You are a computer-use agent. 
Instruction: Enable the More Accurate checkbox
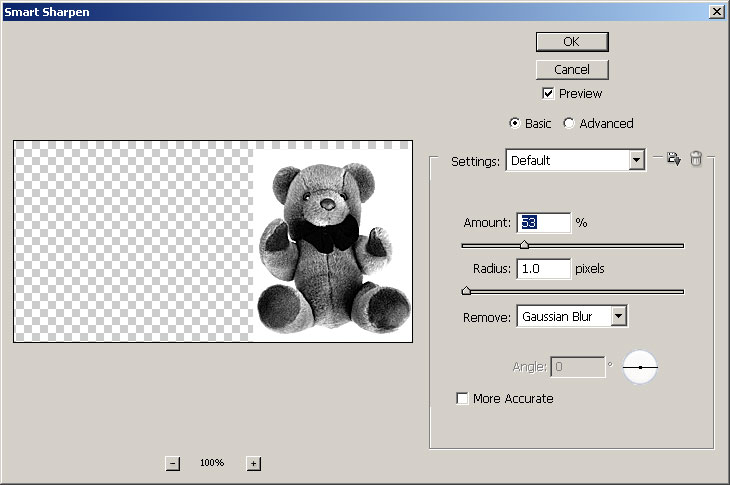[462, 398]
